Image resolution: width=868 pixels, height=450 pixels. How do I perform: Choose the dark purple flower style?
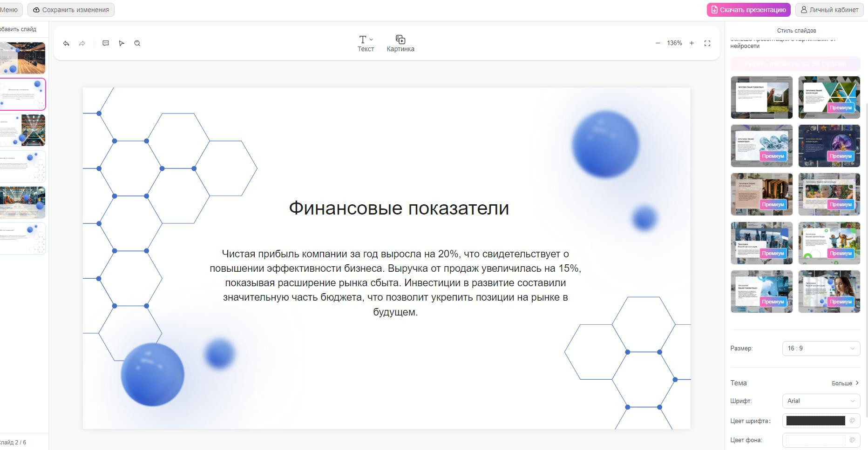tap(829, 146)
